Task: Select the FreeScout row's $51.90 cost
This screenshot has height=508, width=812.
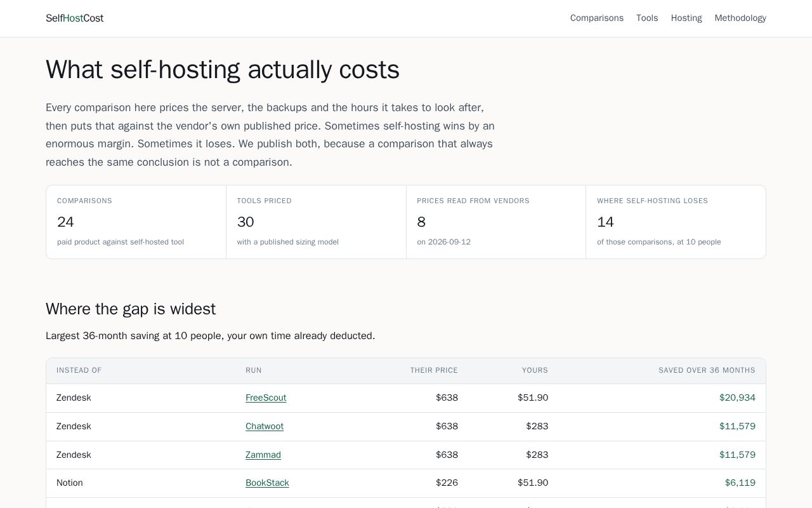Action: pyautogui.click(x=533, y=398)
